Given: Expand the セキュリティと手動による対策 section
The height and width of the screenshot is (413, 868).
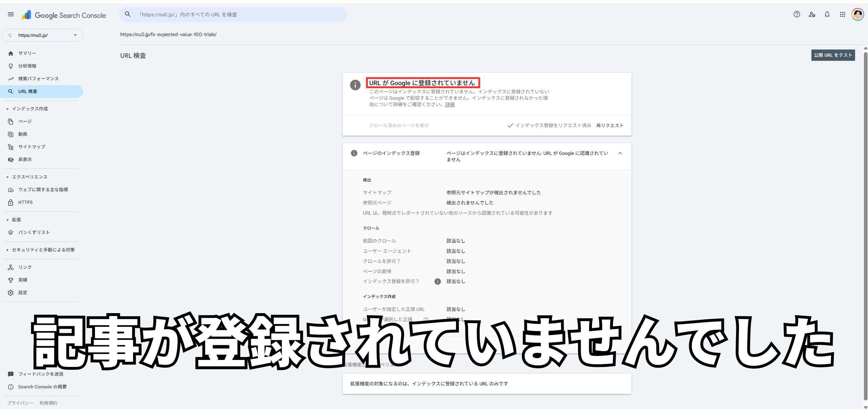Looking at the screenshot, I should 42,249.
